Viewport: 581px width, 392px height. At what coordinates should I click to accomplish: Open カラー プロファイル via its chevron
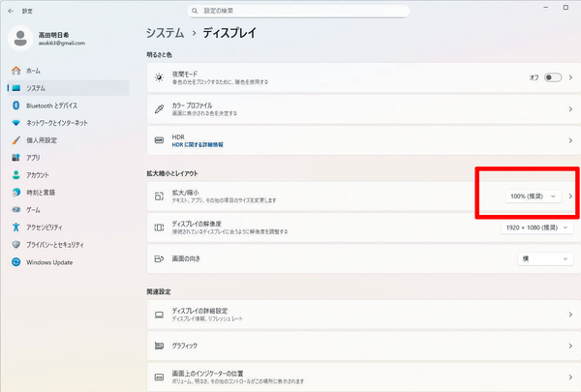570,109
